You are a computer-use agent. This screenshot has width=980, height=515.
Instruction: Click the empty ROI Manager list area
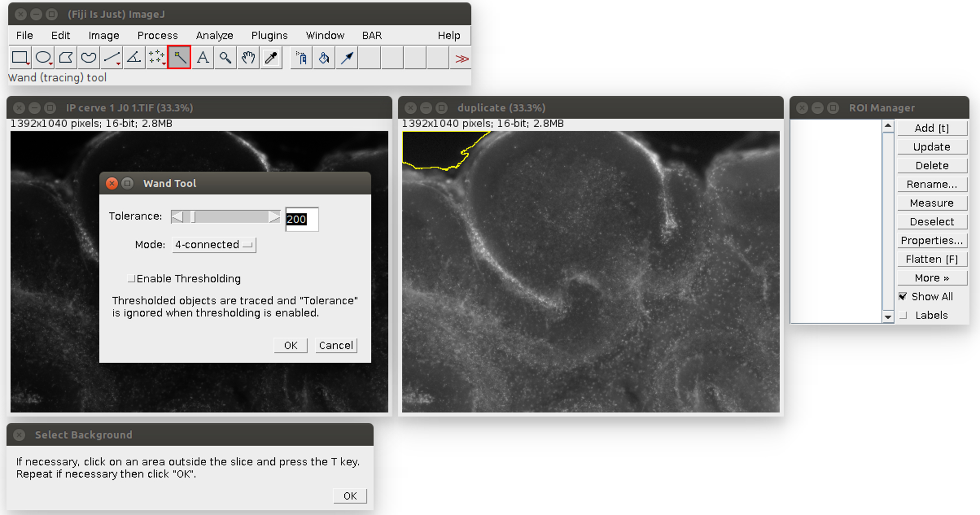(x=836, y=221)
